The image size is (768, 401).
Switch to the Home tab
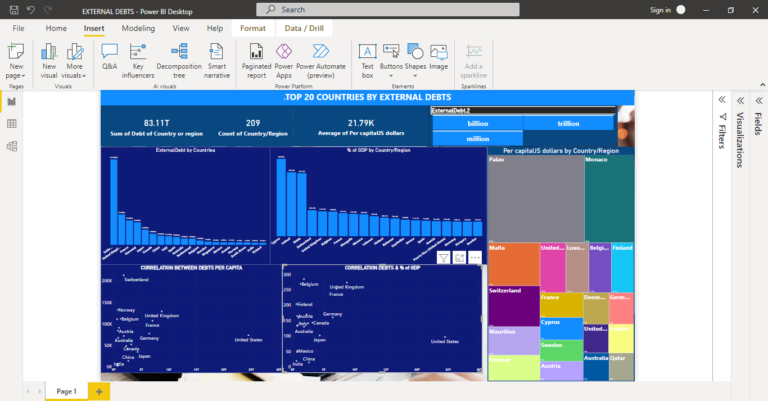point(56,28)
